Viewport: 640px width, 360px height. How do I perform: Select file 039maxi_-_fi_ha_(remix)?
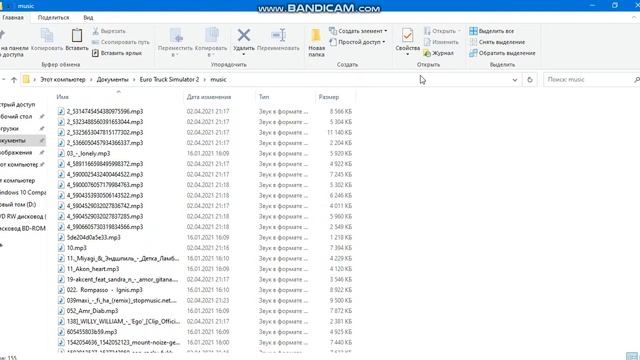tap(122, 300)
